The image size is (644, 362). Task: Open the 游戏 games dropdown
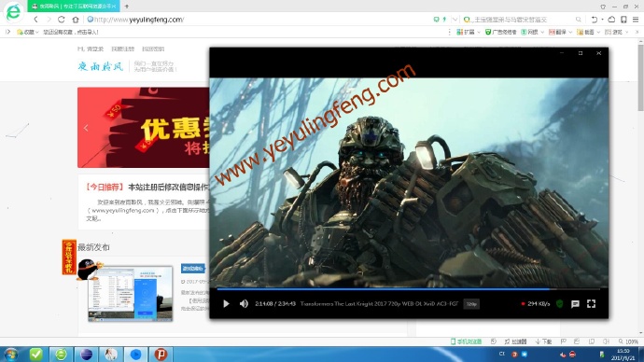[x=616, y=32]
